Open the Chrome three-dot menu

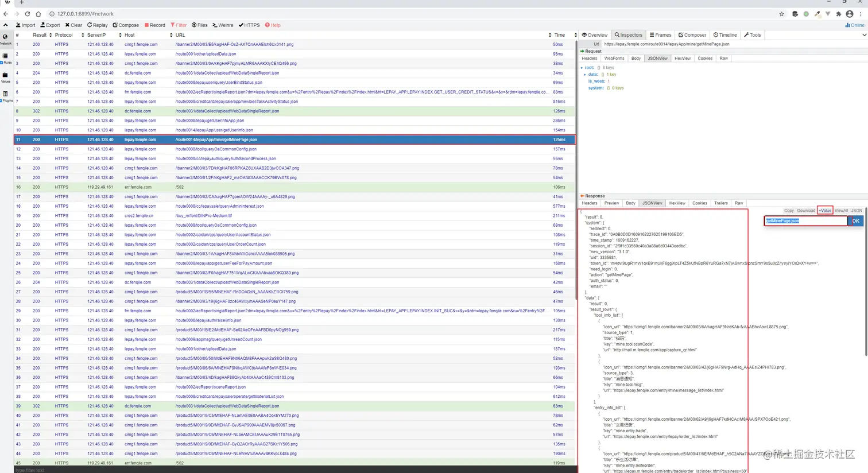click(861, 14)
